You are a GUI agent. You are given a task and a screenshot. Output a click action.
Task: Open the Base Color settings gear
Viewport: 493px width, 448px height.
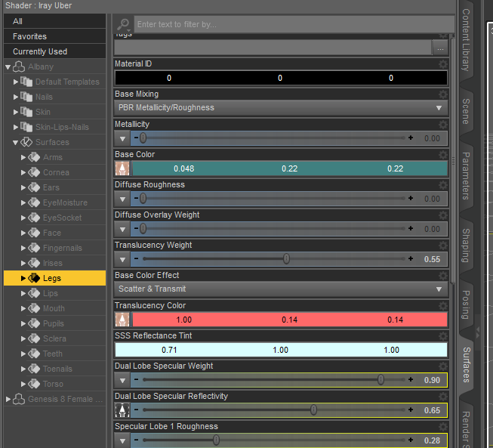(x=443, y=155)
